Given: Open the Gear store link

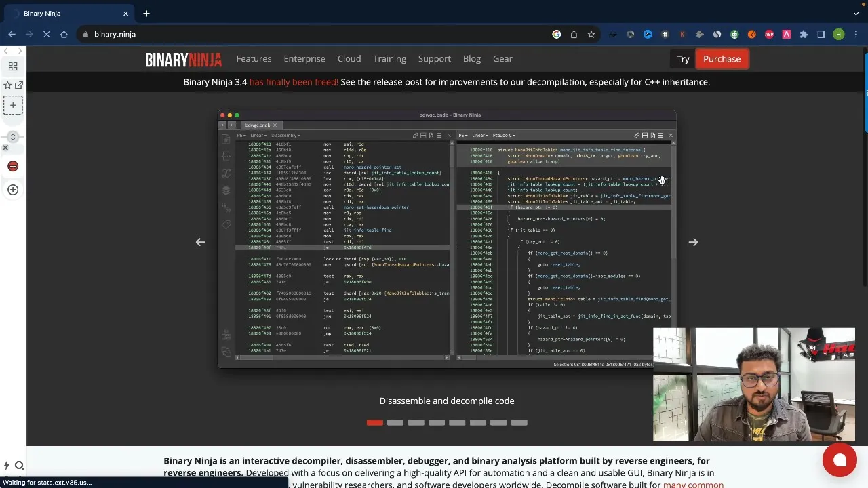Looking at the screenshot, I should 502,59.
